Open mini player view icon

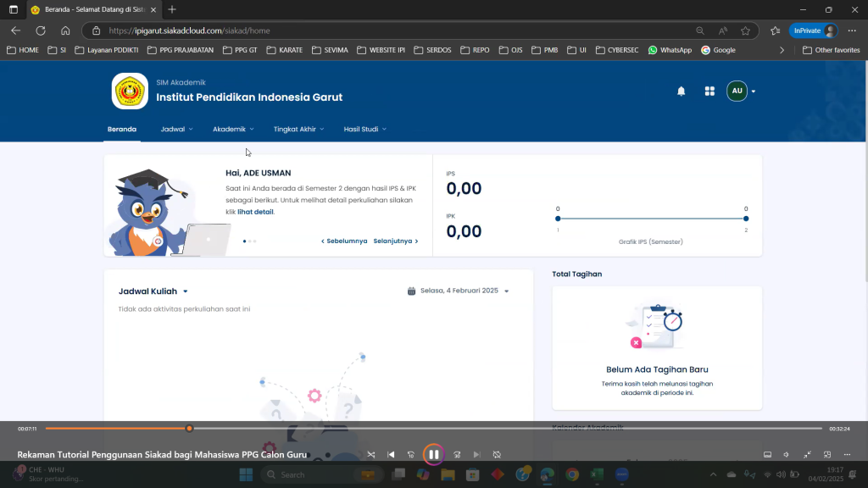pos(827,455)
